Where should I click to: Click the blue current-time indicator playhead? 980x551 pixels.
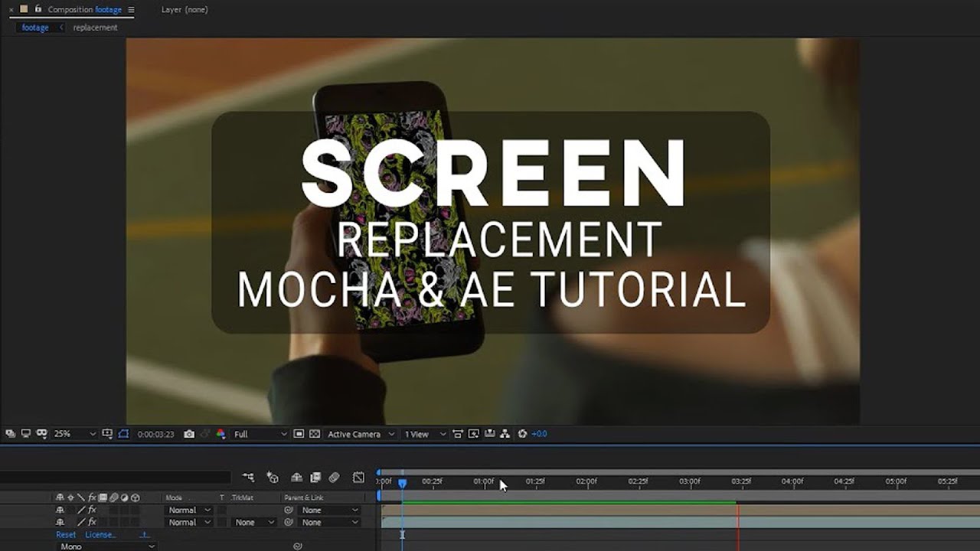click(x=402, y=483)
